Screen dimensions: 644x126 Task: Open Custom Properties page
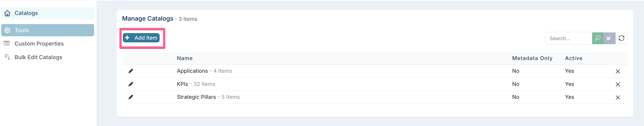[39, 44]
